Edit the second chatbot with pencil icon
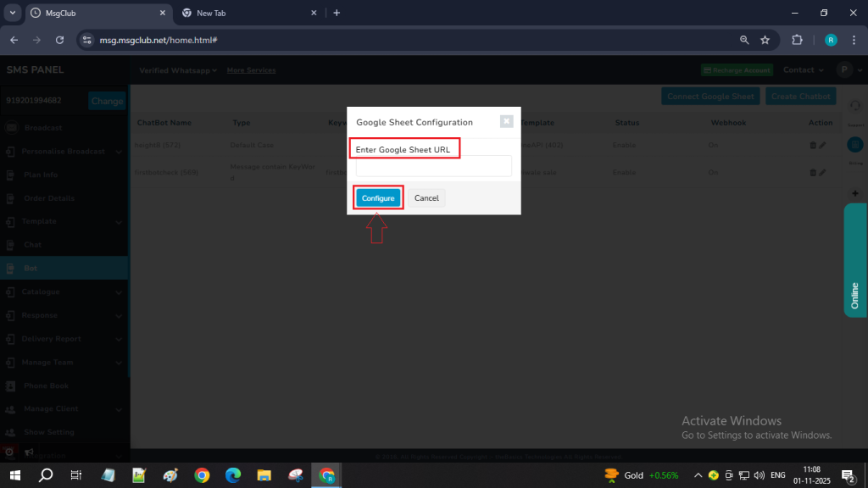This screenshot has width=868, height=488. (822, 173)
